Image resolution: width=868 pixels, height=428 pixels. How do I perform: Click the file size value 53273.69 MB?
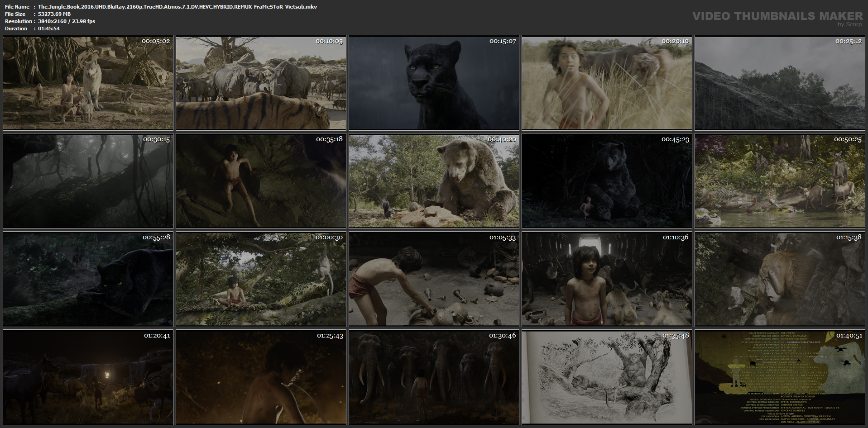[54, 14]
